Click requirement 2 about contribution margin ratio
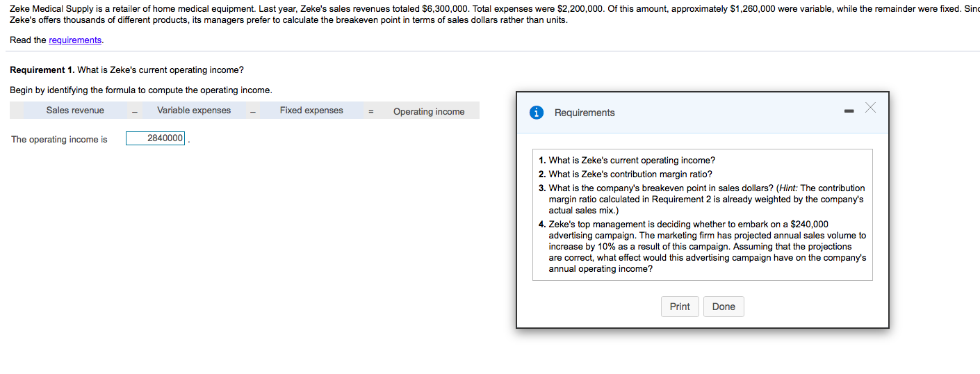 [x=626, y=174]
